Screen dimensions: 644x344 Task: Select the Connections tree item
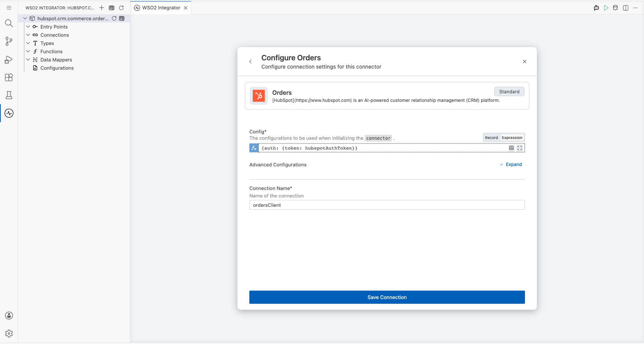pos(55,35)
